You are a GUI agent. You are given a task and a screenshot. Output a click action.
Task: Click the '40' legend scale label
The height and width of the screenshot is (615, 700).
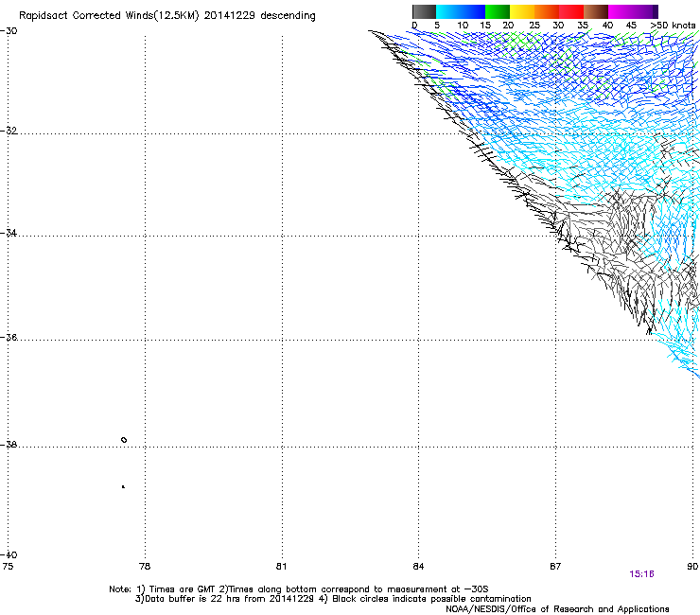coord(607,26)
